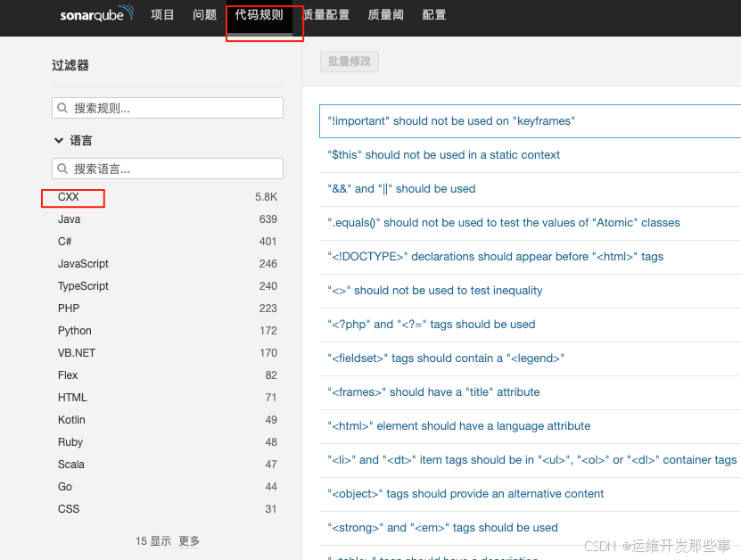Open rule "$this" should not be used in static context
741x560 pixels.
point(443,154)
